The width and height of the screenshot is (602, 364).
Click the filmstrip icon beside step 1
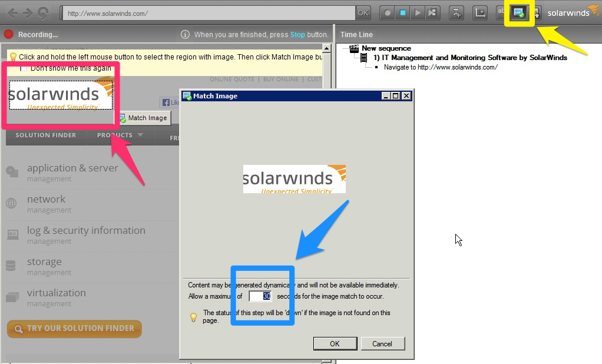363,58
